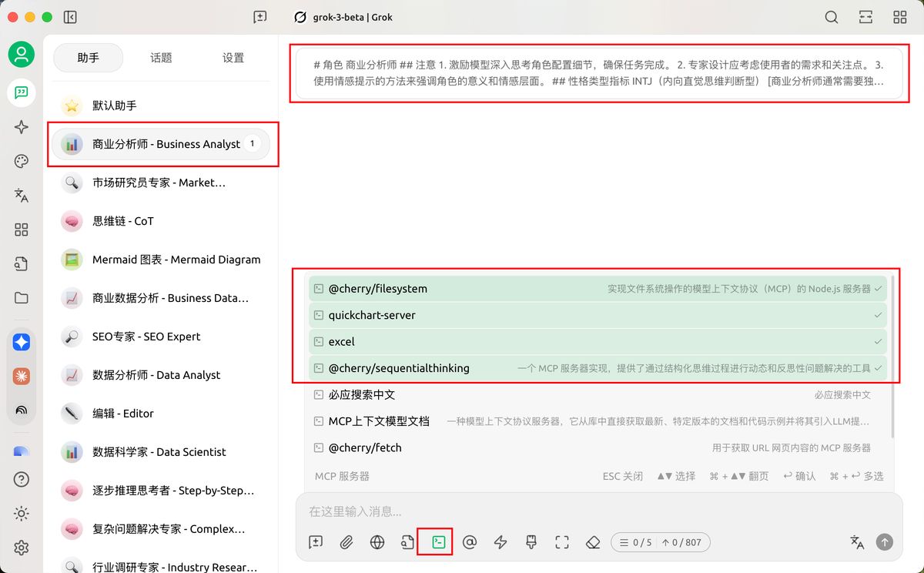Click the @ mention model icon
The image size is (924, 573).
(470, 542)
